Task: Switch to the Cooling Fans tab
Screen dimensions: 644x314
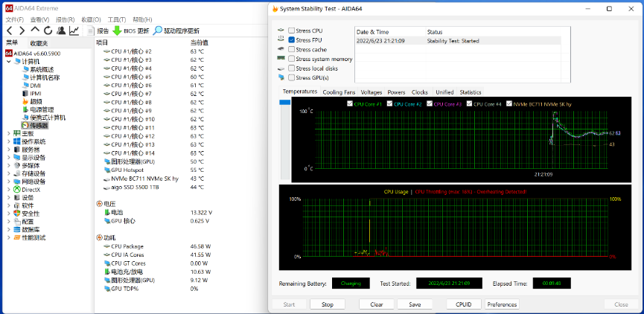Action: pos(339,92)
